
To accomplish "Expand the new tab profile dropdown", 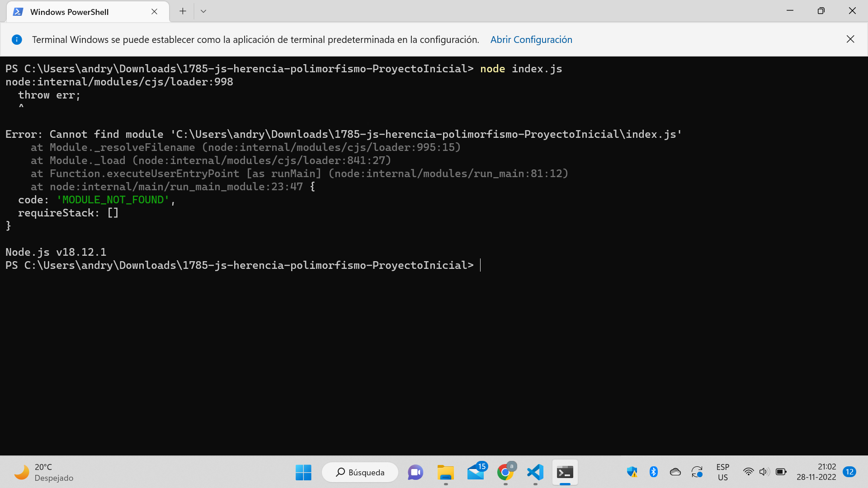I will pos(203,11).
